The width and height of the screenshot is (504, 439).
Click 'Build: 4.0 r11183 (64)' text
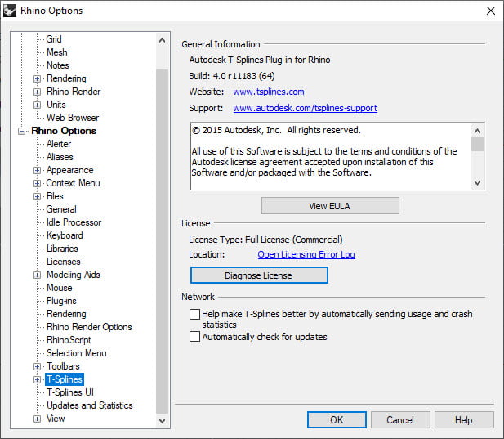232,76
